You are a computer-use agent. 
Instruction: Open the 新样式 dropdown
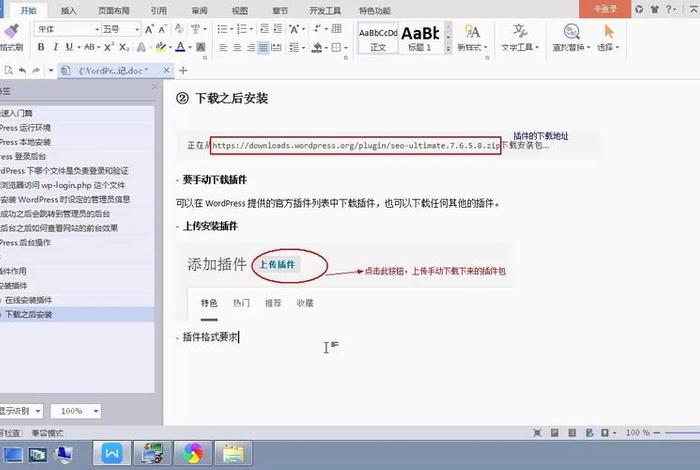[x=472, y=38]
